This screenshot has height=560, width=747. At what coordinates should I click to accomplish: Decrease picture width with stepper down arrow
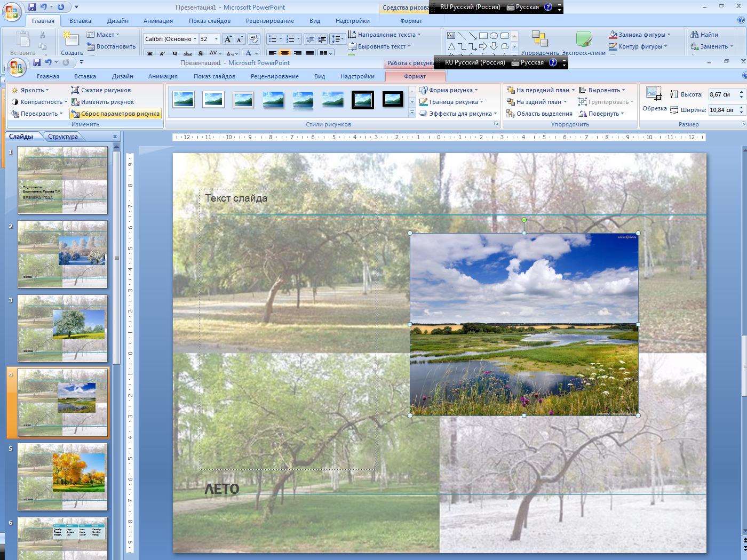741,113
